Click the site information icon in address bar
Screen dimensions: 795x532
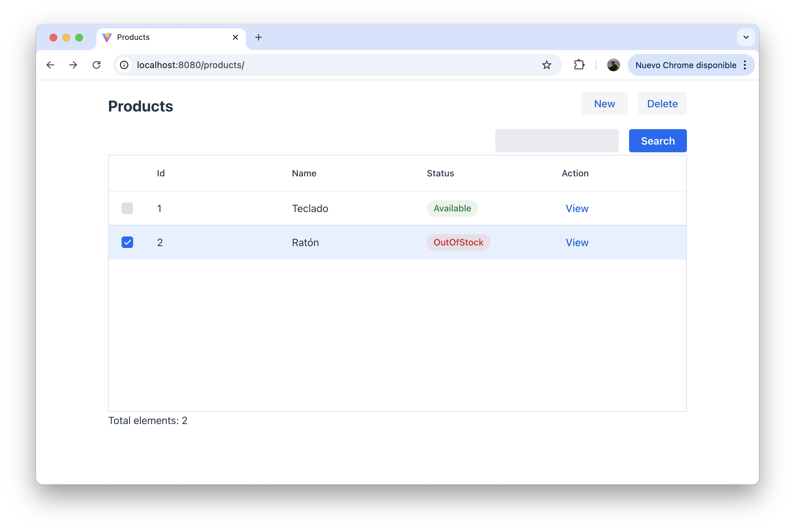pyautogui.click(x=123, y=65)
